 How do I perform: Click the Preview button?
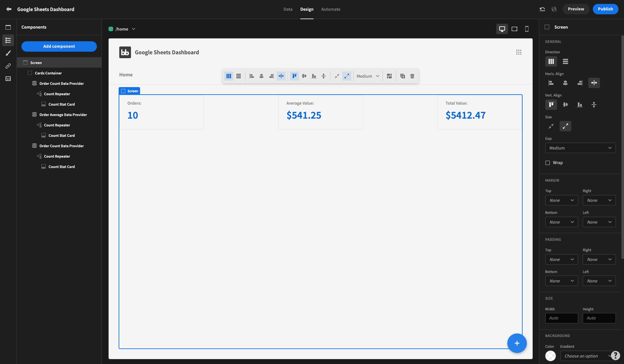576,9
